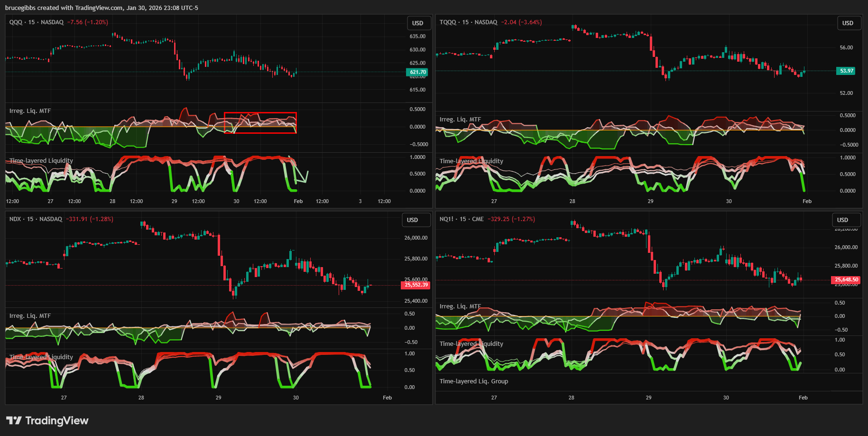The height and width of the screenshot is (436, 868).
Task: Click the red 25,552.39 price label on NDX
Action: (416, 285)
